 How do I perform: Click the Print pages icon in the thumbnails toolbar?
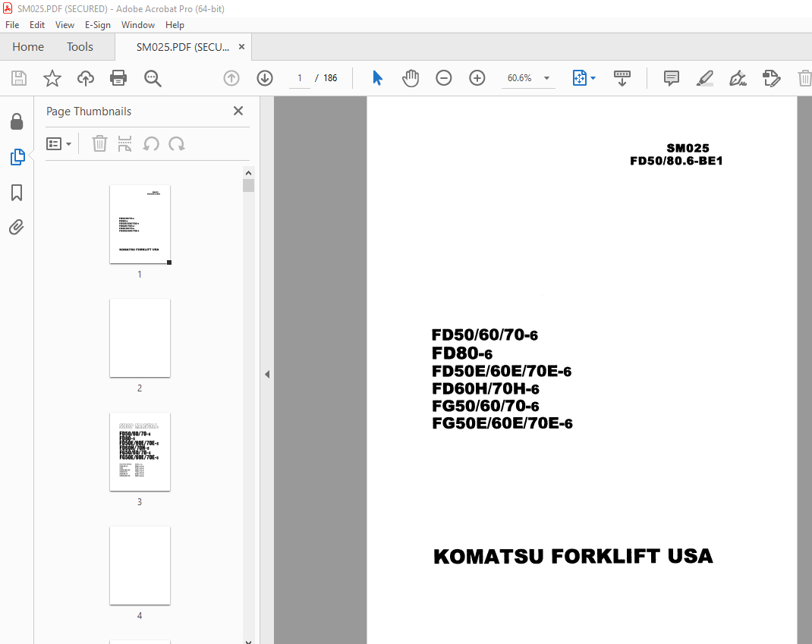[124, 143]
